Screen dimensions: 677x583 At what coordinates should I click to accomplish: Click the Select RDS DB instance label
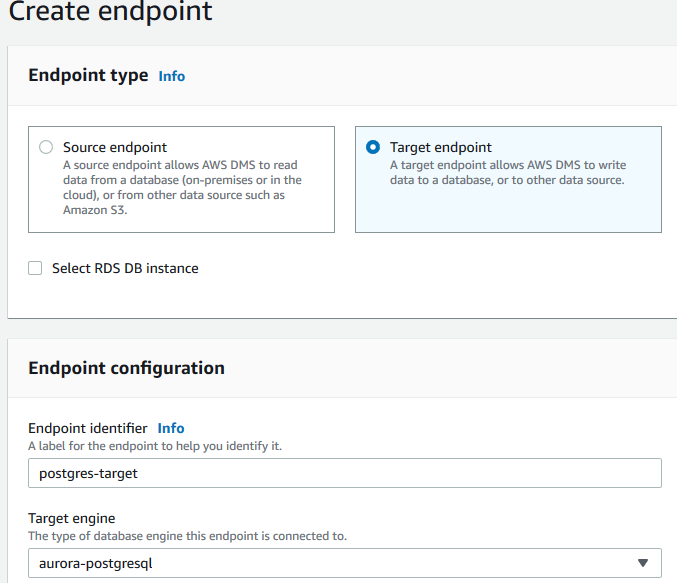click(x=125, y=268)
